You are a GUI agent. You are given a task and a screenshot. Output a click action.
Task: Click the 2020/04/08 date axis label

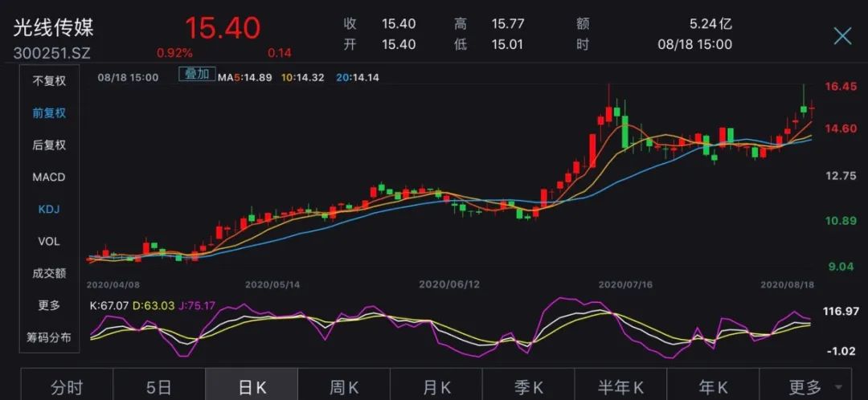pyautogui.click(x=113, y=284)
